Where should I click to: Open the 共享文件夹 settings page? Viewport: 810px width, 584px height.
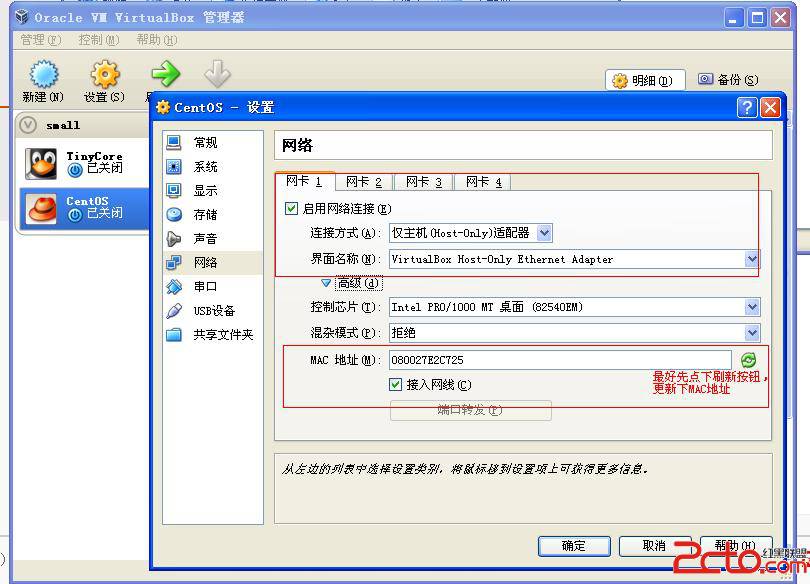pyautogui.click(x=176, y=336)
